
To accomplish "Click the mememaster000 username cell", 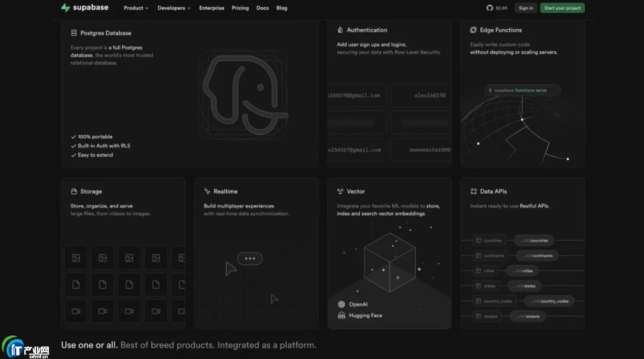I will (421, 150).
